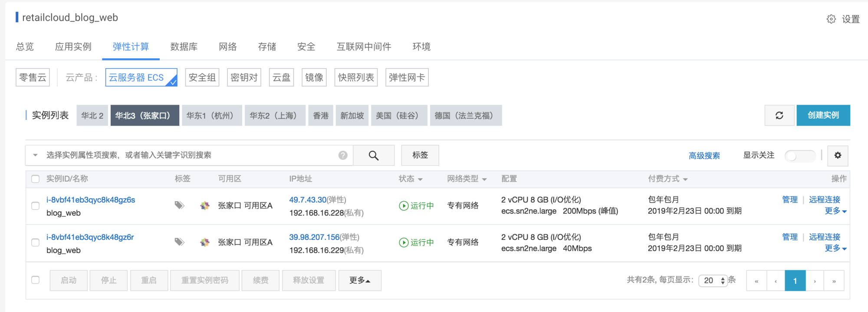Switch to the 数据库 tab

184,47
